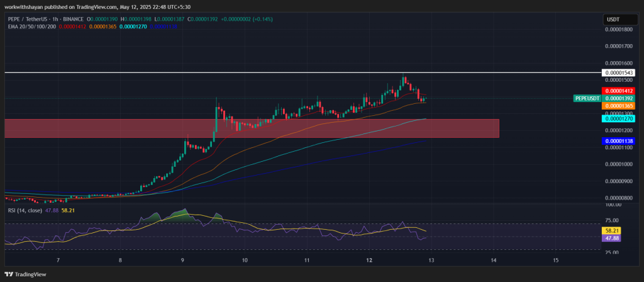Click the PEPEUSDT price label tag
Viewport: 644px width, 282px height.
tap(587, 99)
